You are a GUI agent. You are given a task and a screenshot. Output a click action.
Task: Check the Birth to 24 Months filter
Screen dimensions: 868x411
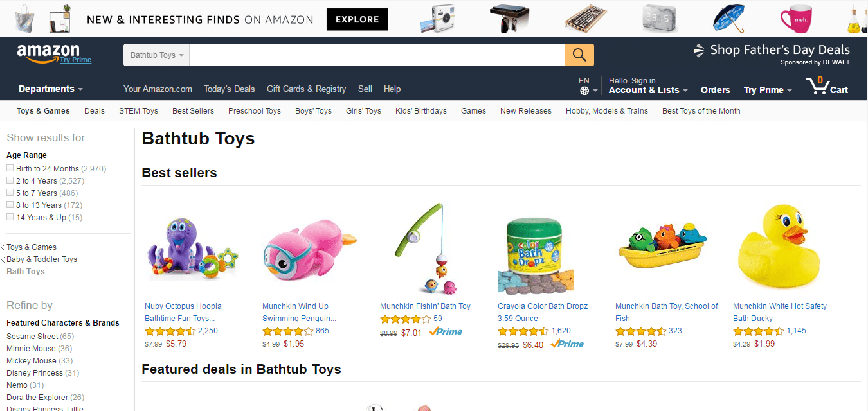coord(10,168)
